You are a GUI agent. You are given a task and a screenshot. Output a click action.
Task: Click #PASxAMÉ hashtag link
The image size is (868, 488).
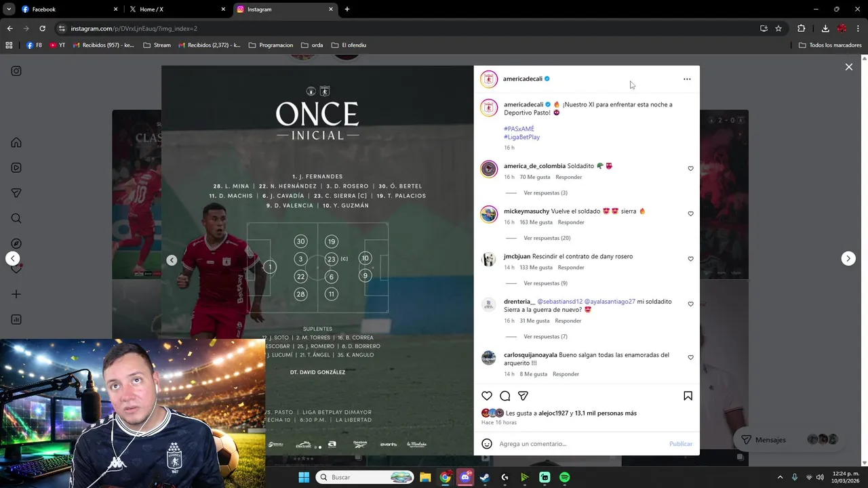(x=519, y=129)
